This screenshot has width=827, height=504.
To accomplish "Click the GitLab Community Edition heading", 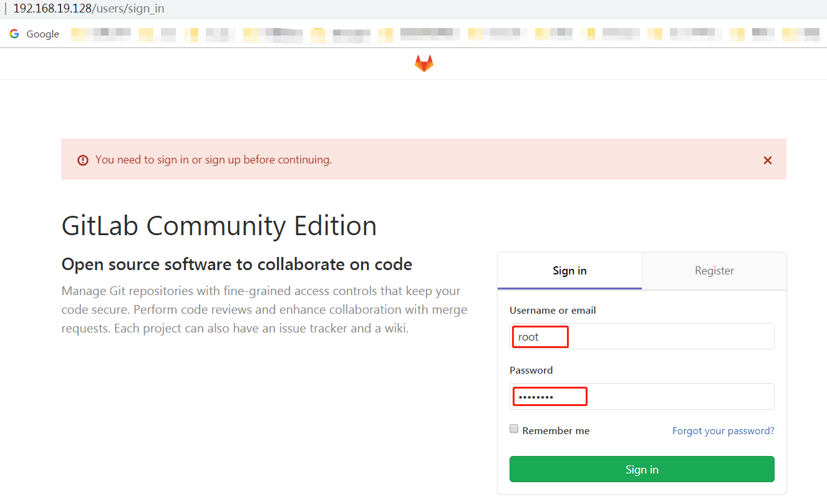I will [x=219, y=225].
